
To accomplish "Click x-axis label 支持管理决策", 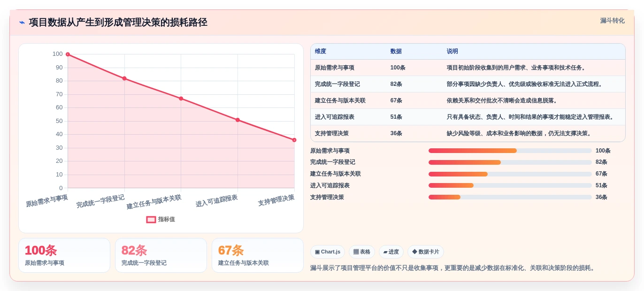I will pyautogui.click(x=276, y=201).
